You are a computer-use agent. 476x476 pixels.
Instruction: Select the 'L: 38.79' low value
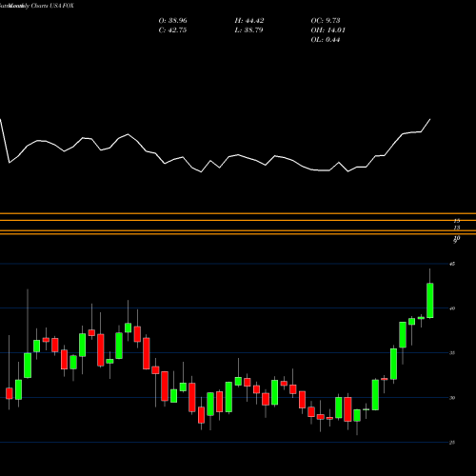248,30
